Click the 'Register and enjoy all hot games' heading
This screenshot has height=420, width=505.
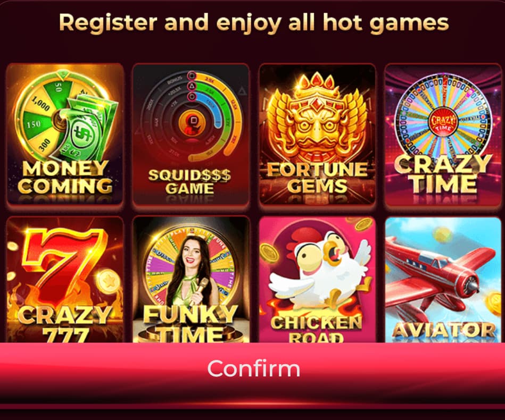click(253, 23)
